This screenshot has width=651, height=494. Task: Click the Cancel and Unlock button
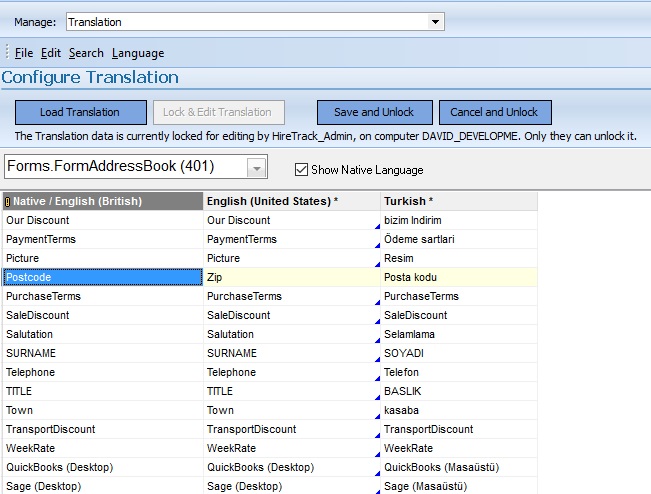tap(494, 112)
